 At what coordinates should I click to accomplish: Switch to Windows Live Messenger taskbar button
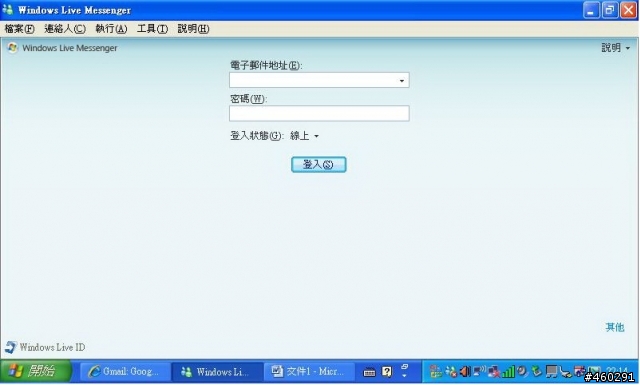[x=218, y=372]
